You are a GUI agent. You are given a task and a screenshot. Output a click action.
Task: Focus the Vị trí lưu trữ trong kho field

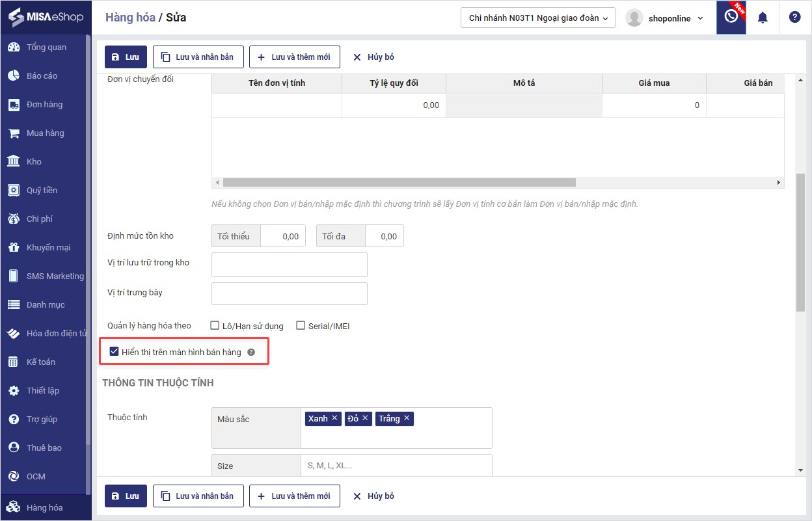coord(289,265)
